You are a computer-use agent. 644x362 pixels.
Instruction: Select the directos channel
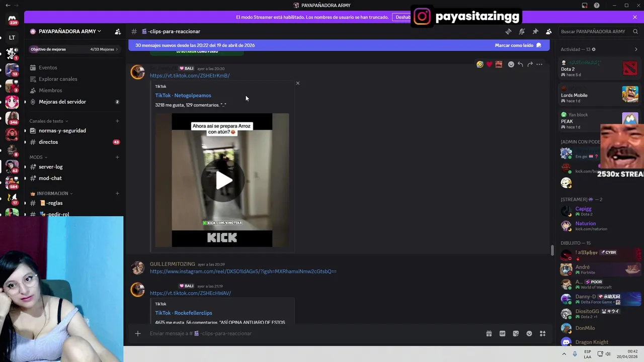74,142
